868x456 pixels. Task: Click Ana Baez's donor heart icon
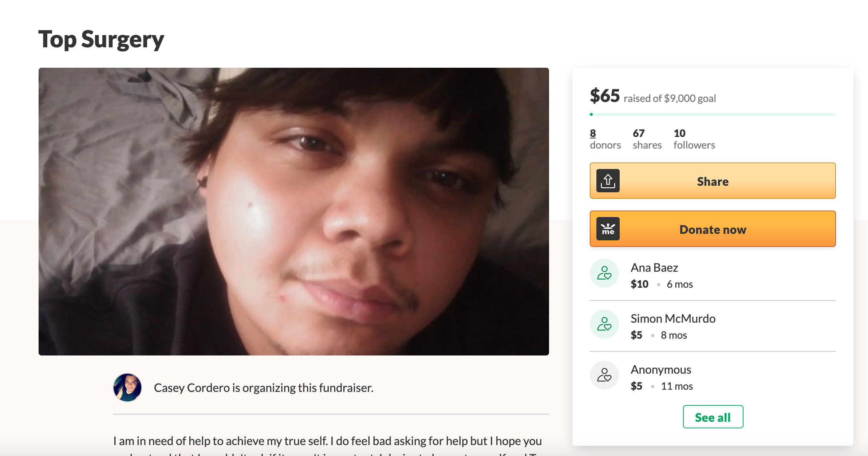(604, 273)
